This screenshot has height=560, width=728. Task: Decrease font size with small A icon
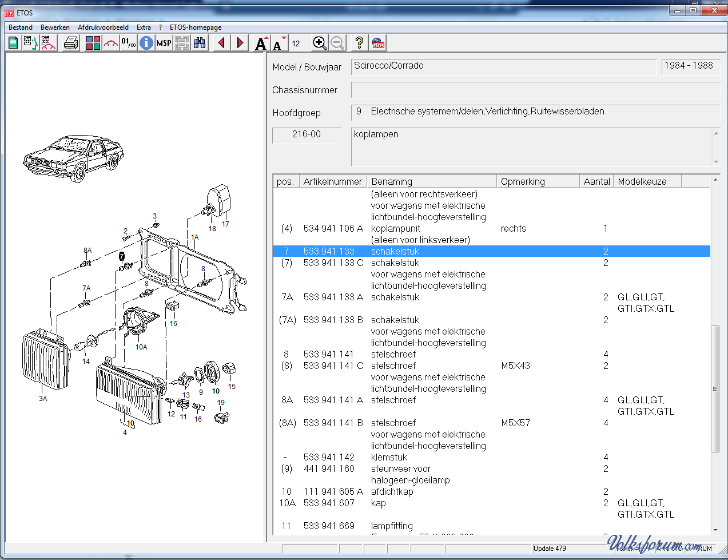(x=279, y=43)
